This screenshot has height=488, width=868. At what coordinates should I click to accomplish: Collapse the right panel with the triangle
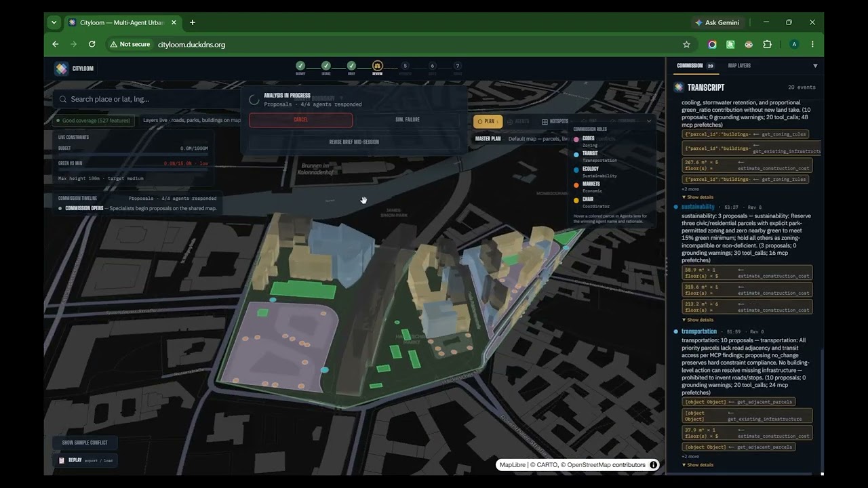(x=815, y=66)
